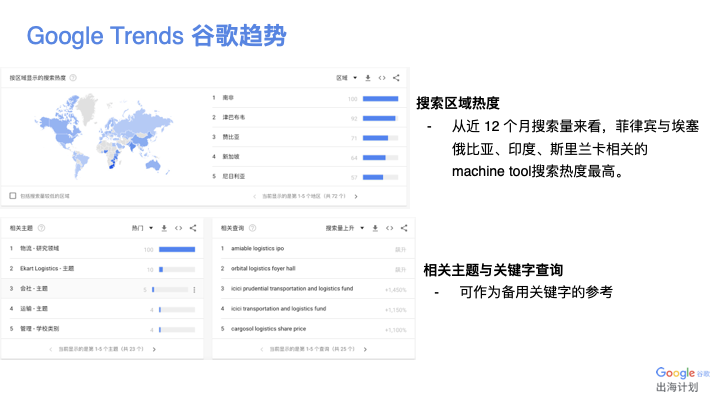
Task: Click the 100 bar for 物流 - 研究领域
Action: [x=177, y=249]
